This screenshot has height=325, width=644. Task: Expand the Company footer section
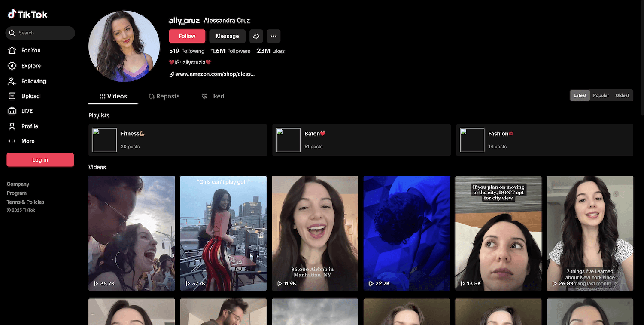(18, 184)
